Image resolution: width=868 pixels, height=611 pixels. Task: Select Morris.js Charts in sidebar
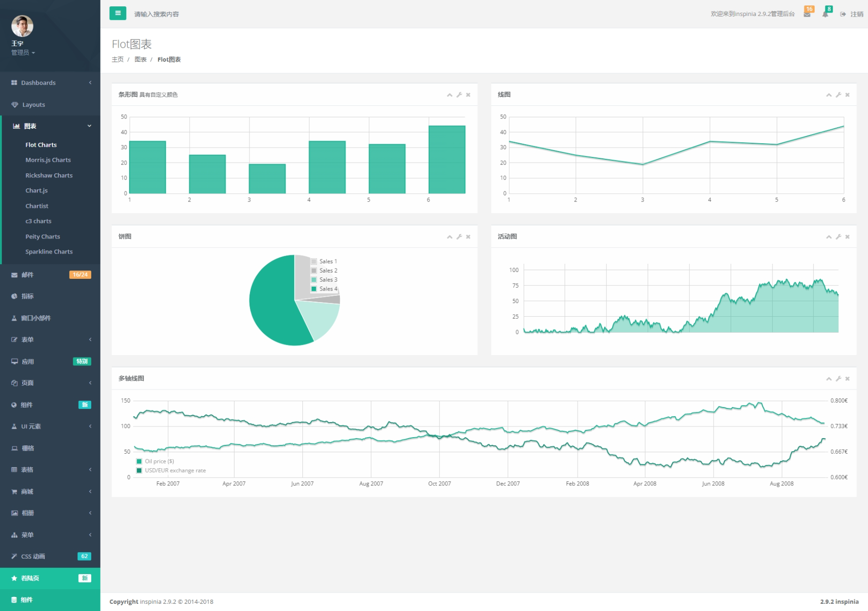pyautogui.click(x=48, y=160)
